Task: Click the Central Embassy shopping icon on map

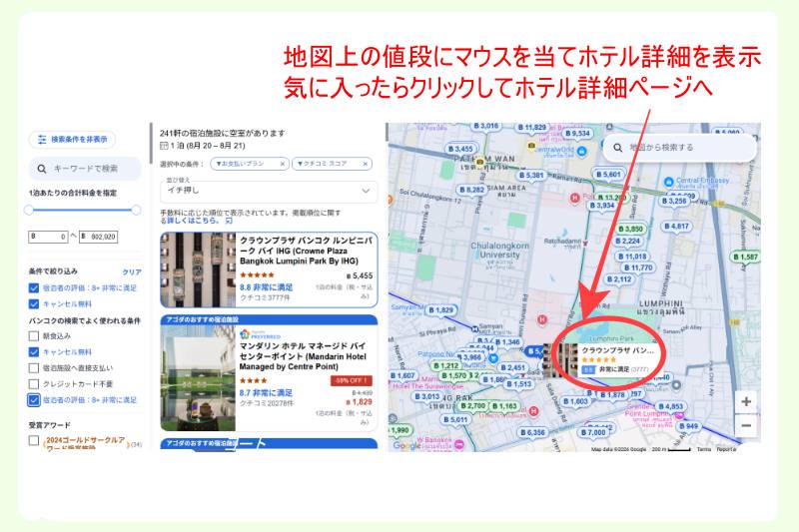Action: pos(668,182)
